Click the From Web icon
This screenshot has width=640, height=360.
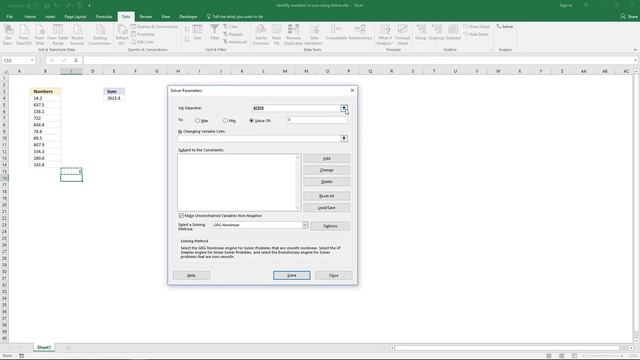pos(40,35)
